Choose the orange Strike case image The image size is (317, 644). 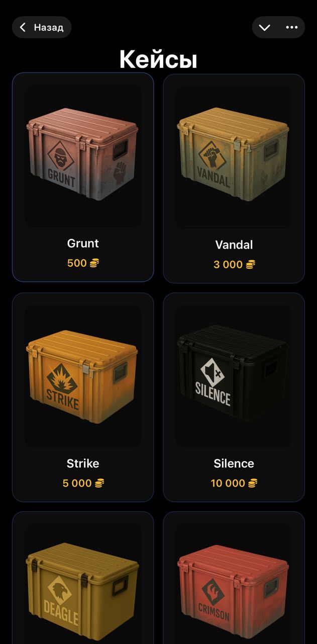coord(83,376)
